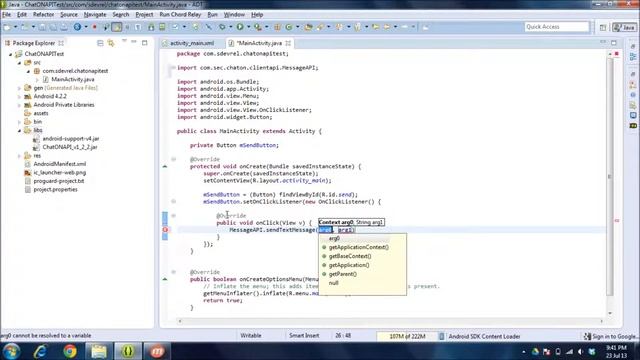Select AndroidManifest.xml in Package Explorer
Viewport: 640px width, 360px height.
(60, 164)
